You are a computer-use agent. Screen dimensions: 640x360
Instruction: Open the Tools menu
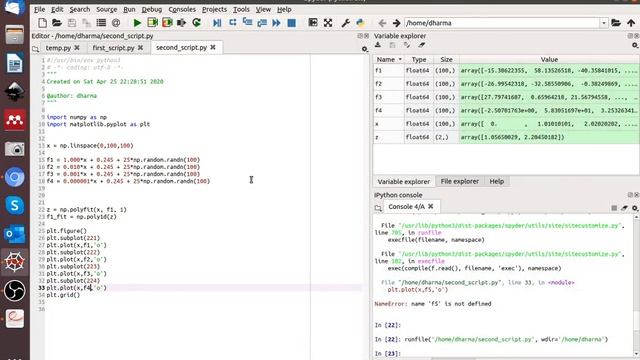click(x=241, y=9)
